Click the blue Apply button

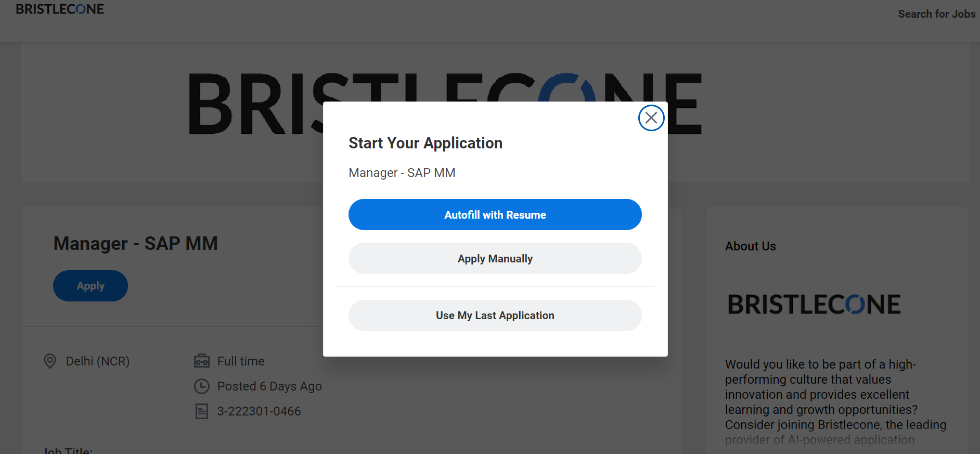coord(91,286)
